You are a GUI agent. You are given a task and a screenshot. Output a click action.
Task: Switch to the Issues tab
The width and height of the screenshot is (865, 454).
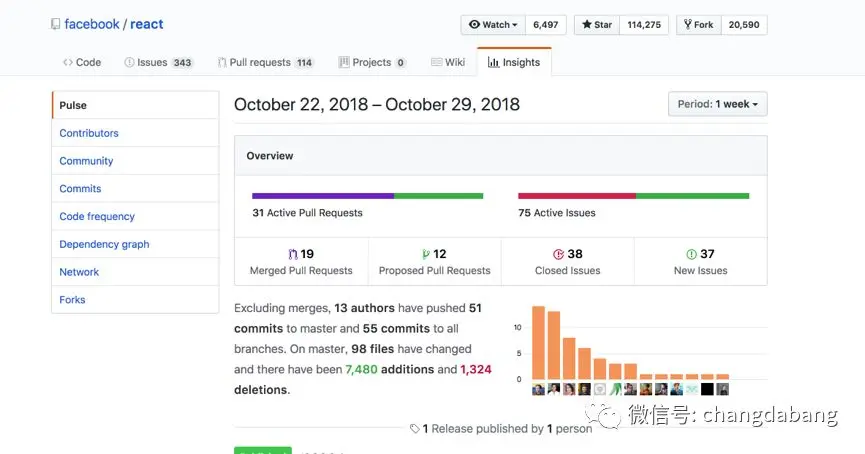click(x=158, y=62)
